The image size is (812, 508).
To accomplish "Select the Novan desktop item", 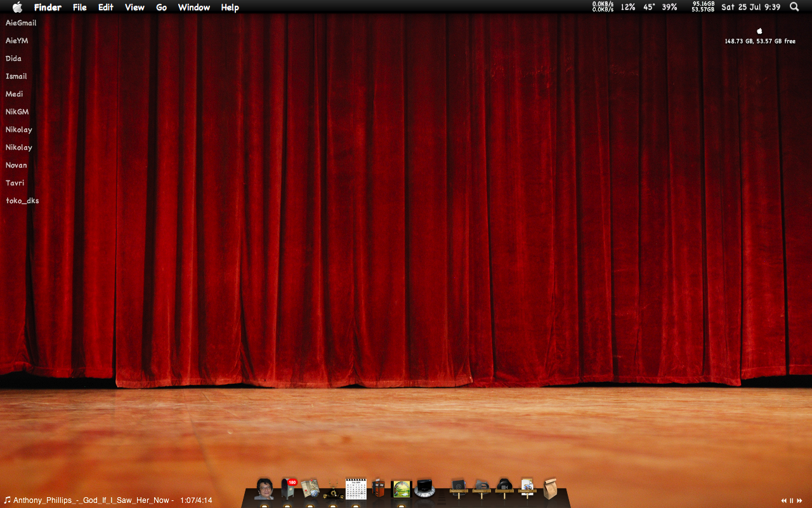I will click(16, 165).
